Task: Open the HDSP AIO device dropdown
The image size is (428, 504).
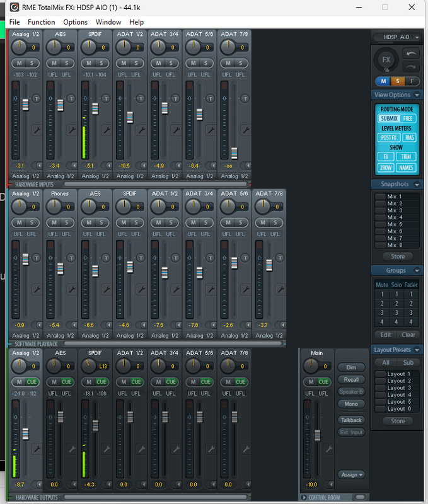Action: pyautogui.click(x=397, y=37)
